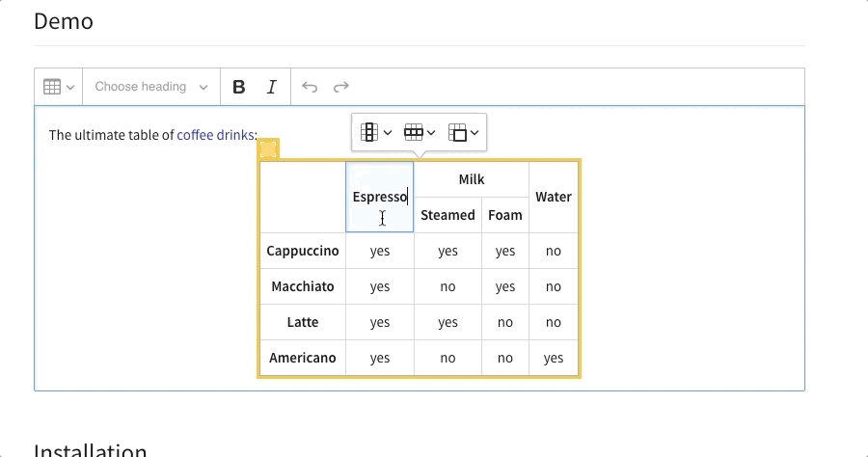
Task: Click the Milk header cell
Action: [472, 179]
